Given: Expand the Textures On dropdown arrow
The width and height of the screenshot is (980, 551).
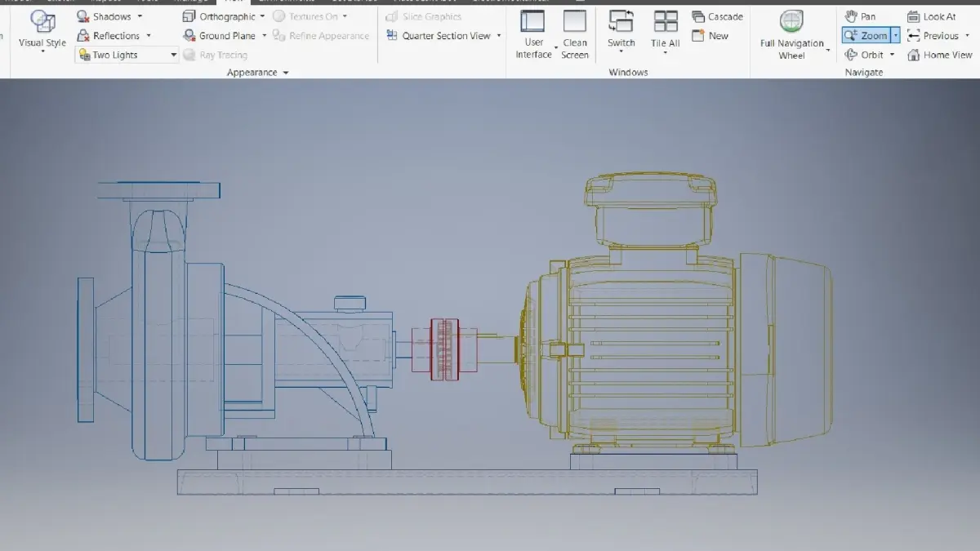Looking at the screenshot, I should coord(345,16).
